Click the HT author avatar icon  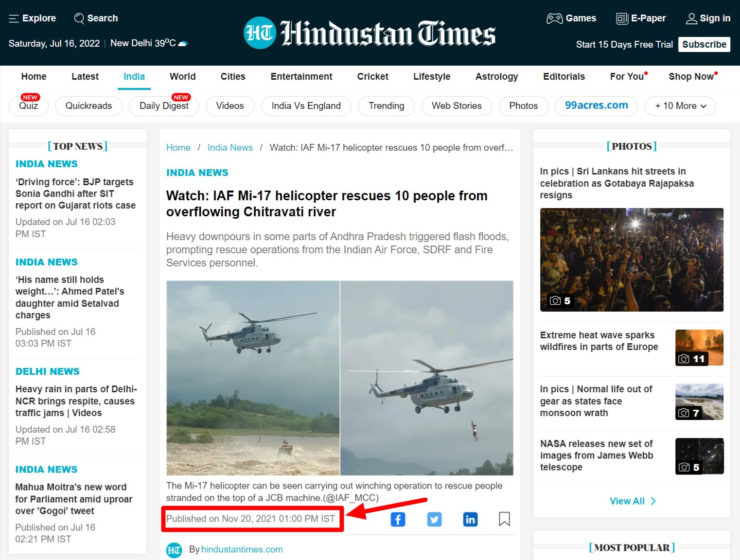pyautogui.click(x=174, y=550)
